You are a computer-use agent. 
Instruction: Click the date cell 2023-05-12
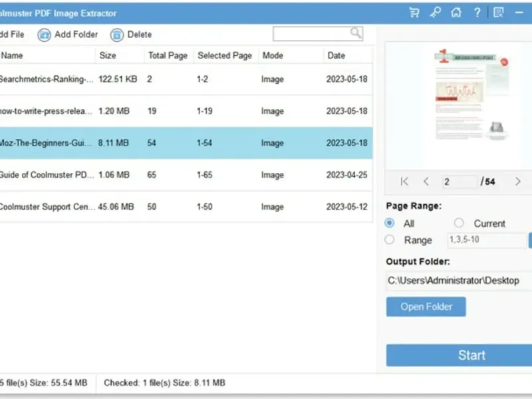pos(346,207)
